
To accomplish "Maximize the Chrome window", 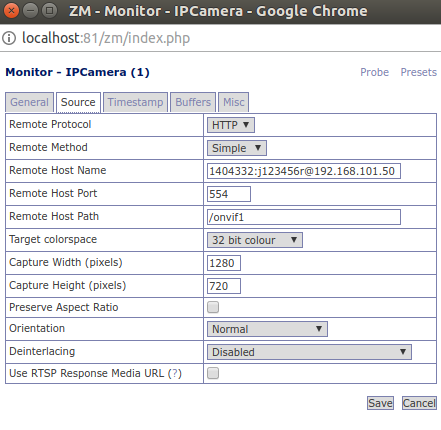I will pyautogui.click(x=49, y=11).
